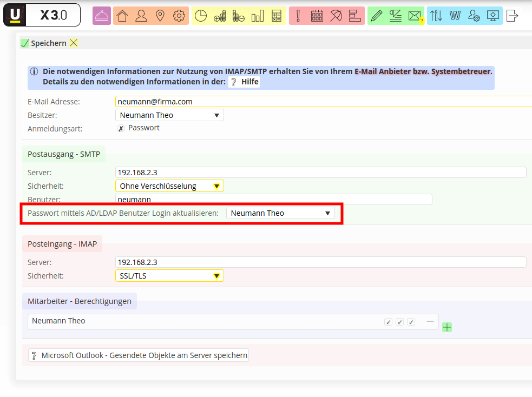This screenshot has height=397, width=532.
Task: Toggle the Passwort login type option
Action: pyautogui.click(x=121, y=129)
